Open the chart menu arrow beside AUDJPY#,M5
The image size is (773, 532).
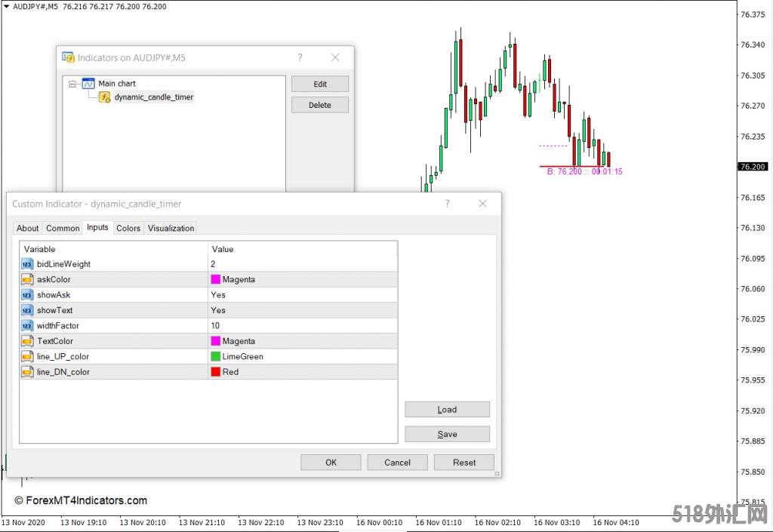(x=6, y=6)
